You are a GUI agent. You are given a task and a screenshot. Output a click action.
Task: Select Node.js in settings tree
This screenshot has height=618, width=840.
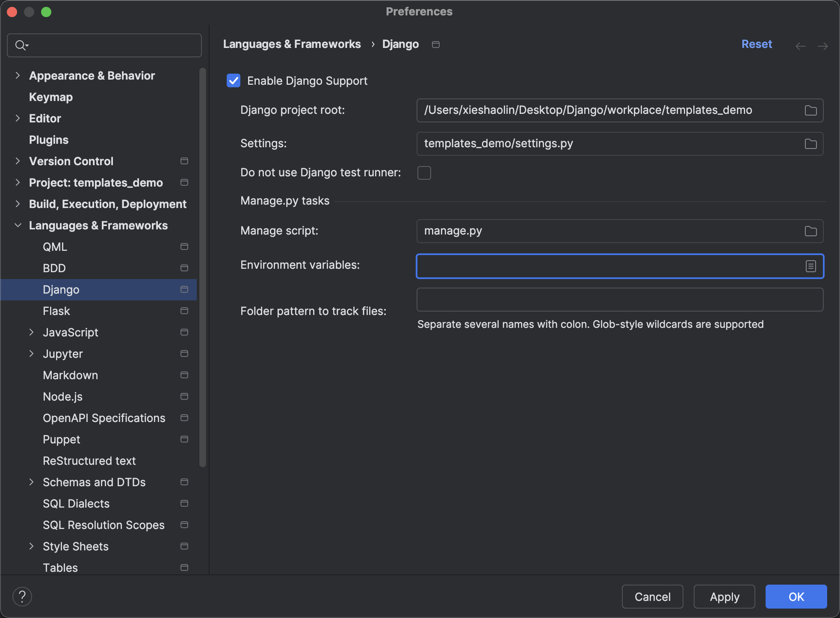pyautogui.click(x=63, y=397)
